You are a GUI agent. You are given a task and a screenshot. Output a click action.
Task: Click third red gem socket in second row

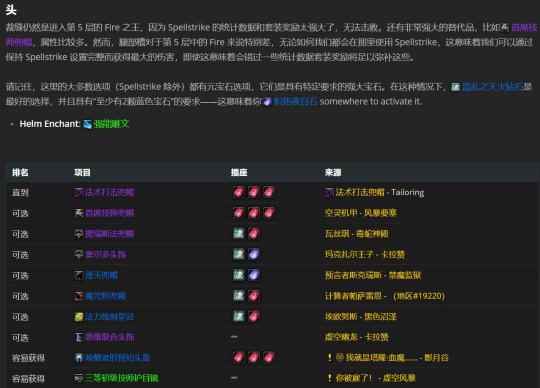click(269, 213)
